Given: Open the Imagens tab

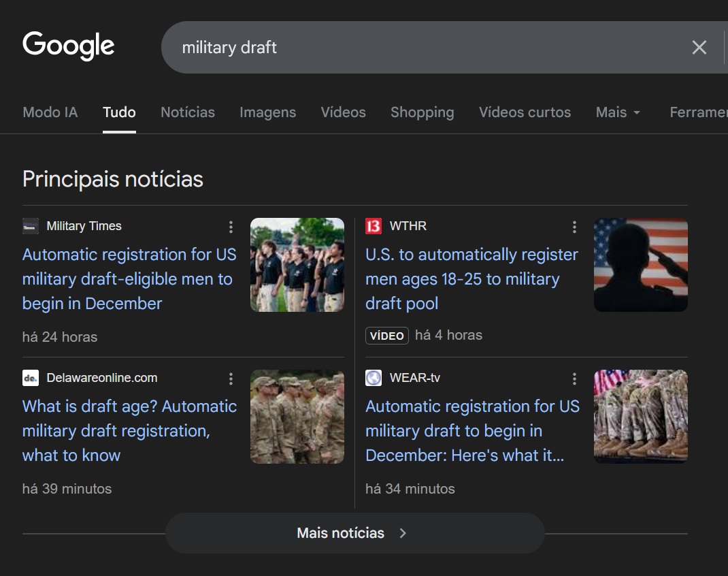Looking at the screenshot, I should pyautogui.click(x=268, y=112).
